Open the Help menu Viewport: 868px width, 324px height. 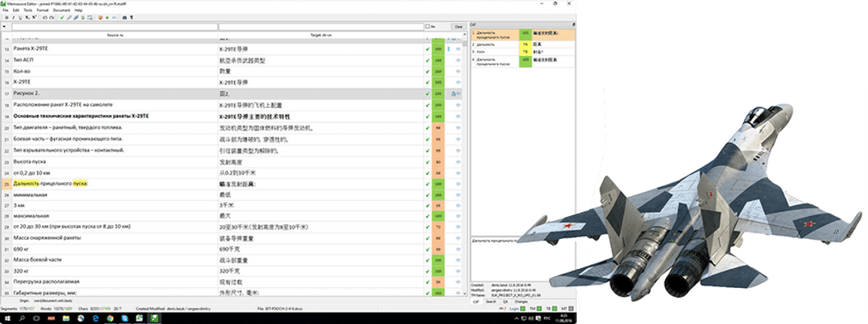click(79, 10)
